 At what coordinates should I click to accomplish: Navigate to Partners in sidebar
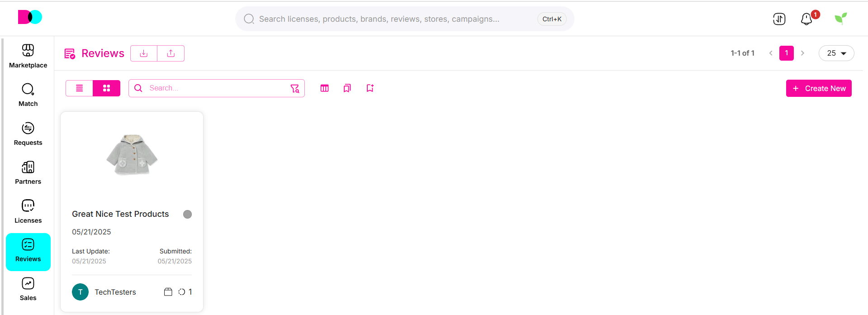(28, 173)
